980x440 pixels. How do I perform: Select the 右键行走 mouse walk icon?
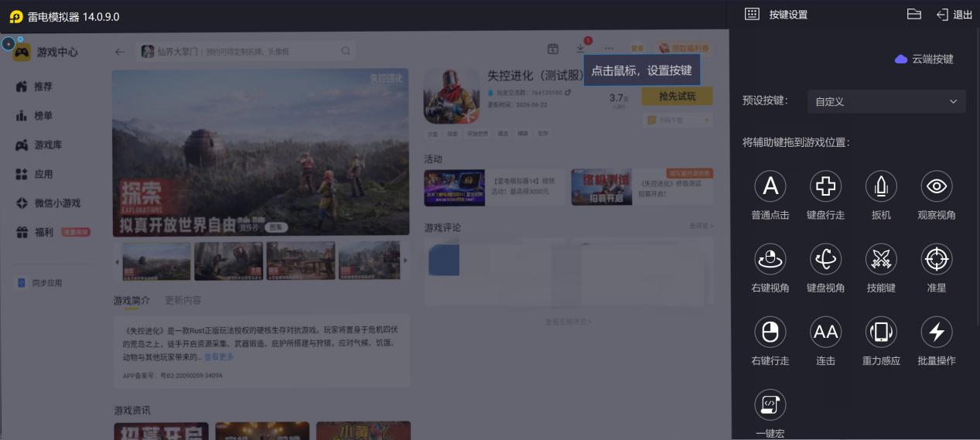770,332
